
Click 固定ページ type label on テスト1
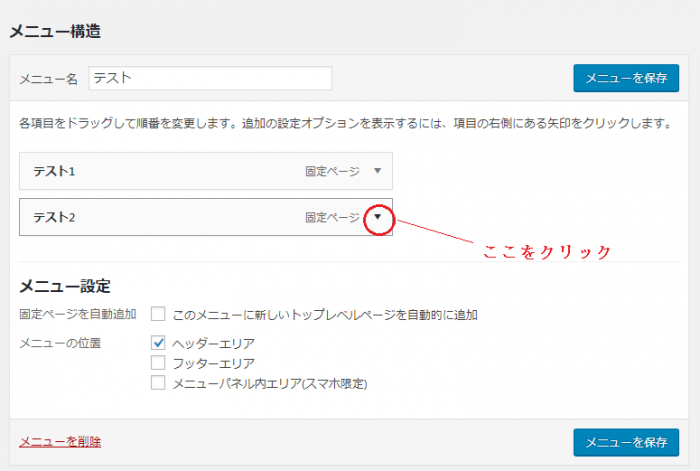coord(332,171)
